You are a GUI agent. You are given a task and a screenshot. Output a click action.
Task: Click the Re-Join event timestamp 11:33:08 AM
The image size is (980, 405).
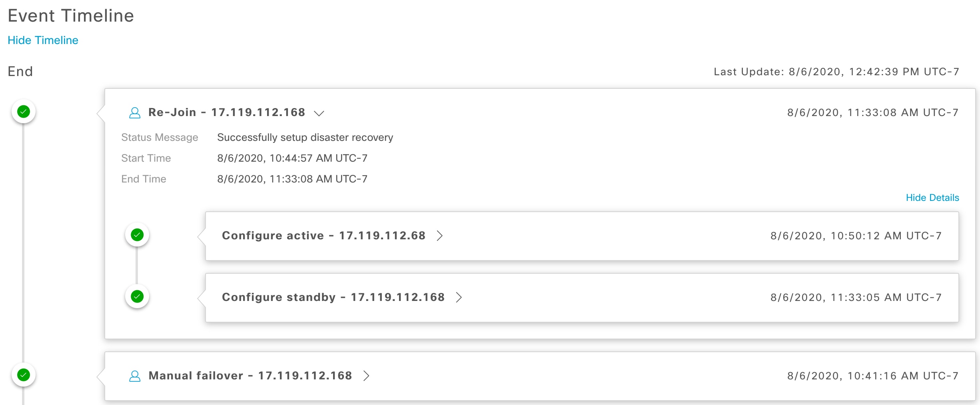click(x=872, y=113)
